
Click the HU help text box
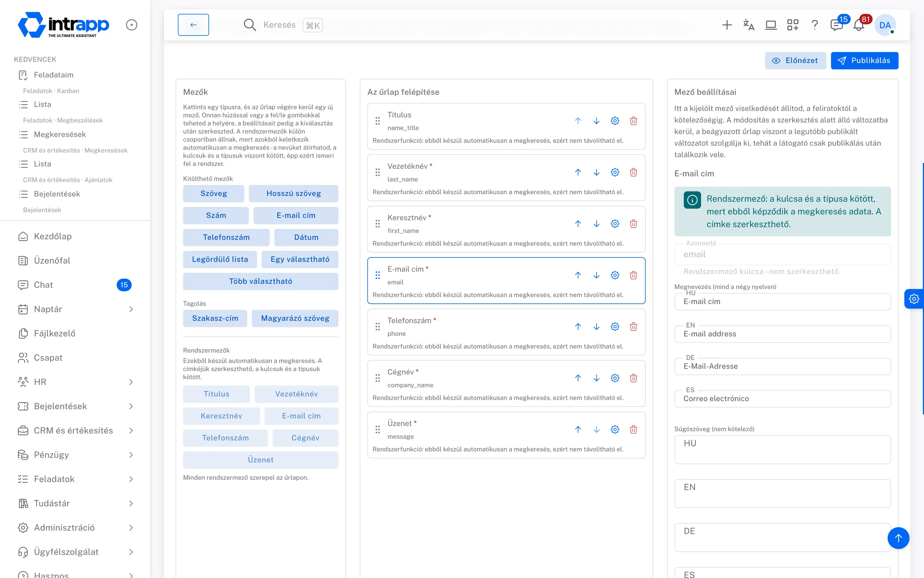[x=782, y=449]
